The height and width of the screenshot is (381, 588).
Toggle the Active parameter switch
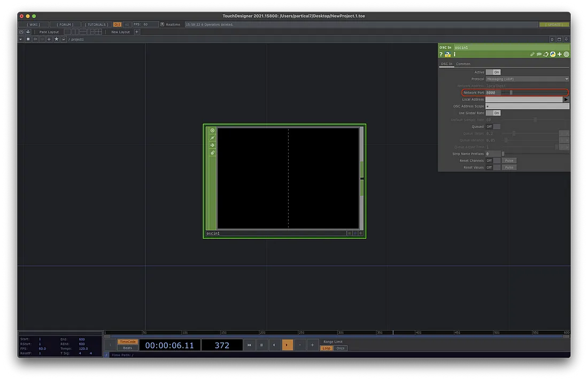[x=493, y=72]
